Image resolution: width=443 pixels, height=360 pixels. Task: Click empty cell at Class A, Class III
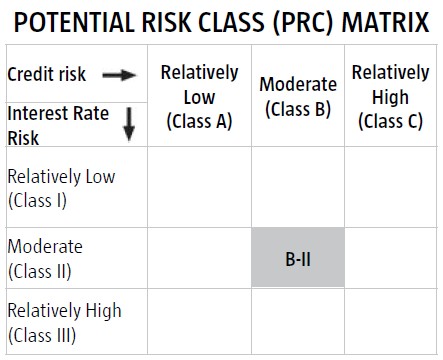click(x=199, y=322)
